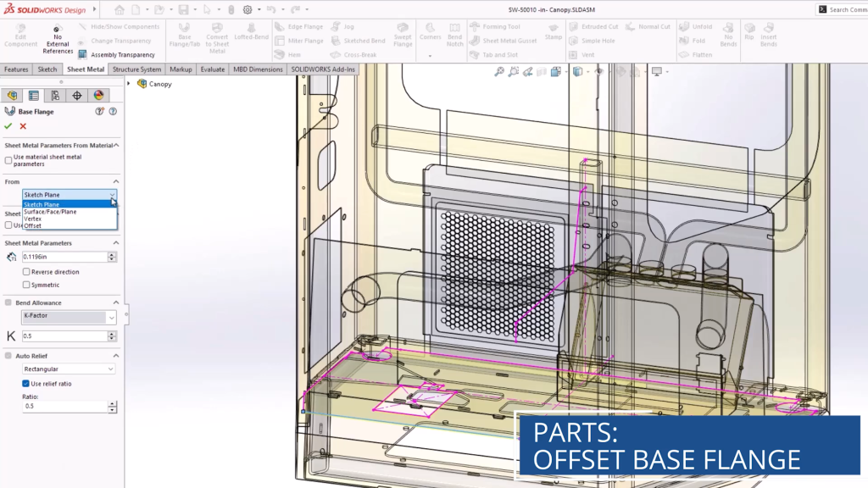Open the View Settings monitor icon
Image resolution: width=868 pixels, height=488 pixels.
click(x=657, y=71)
